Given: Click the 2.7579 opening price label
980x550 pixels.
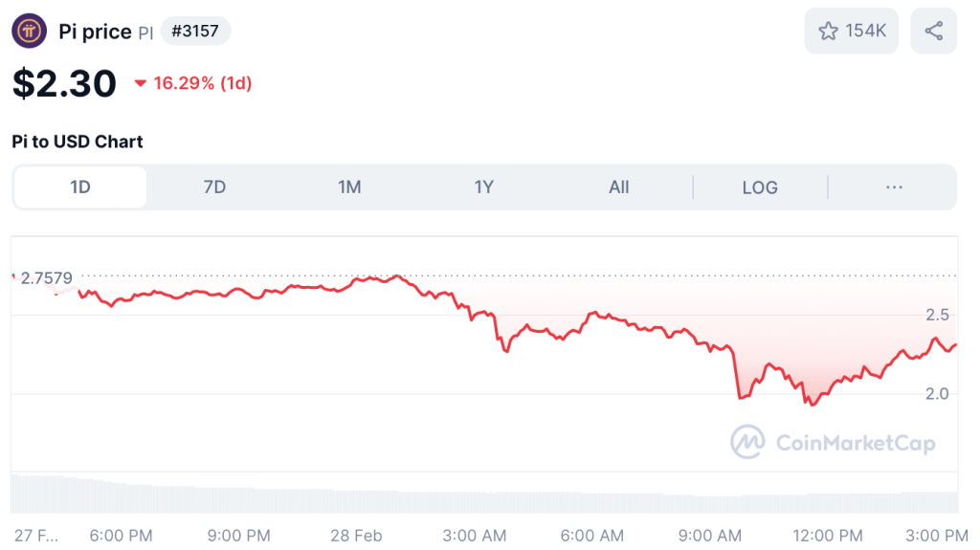Looking at the screenshot, I should click(45, 278).
